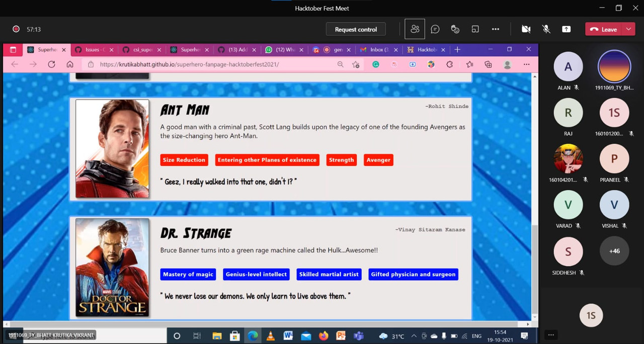The height and width of the screenshot is (344, 644).
Task: Switch to the (13) Add GitHub tab
Action: coord(237,50)
